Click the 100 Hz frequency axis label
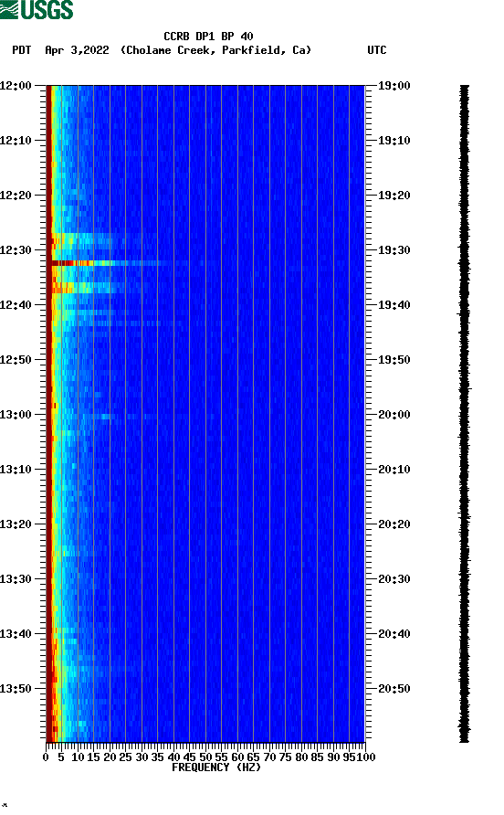Screen dimensions: 504x815 tap(367, 757)
